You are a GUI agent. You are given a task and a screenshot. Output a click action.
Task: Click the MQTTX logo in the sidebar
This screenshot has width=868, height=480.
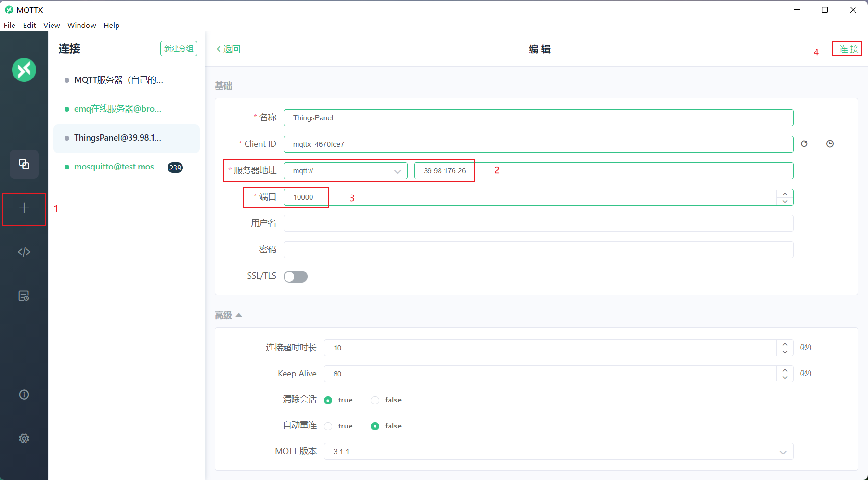coord(24,70)
